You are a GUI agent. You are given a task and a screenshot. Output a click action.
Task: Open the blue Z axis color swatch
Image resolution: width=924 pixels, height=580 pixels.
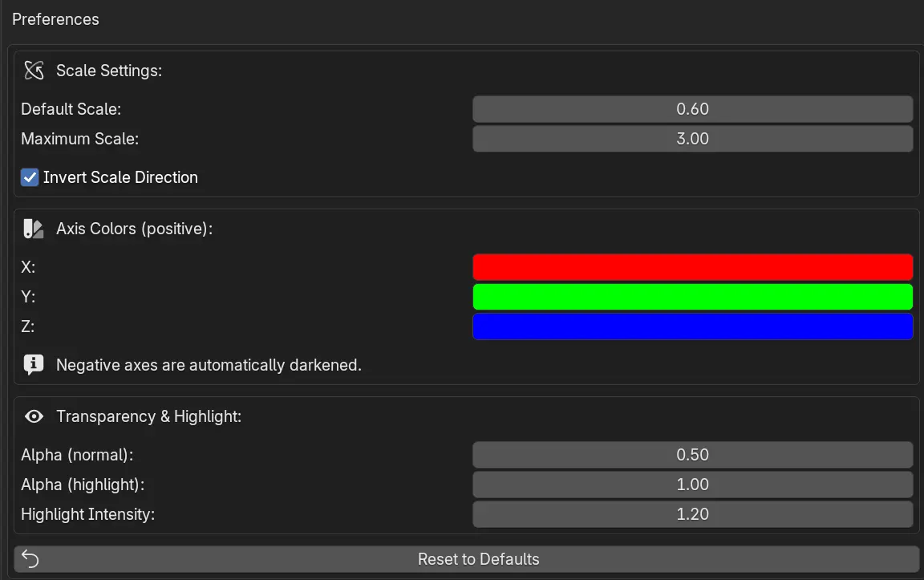click(692, 327)
